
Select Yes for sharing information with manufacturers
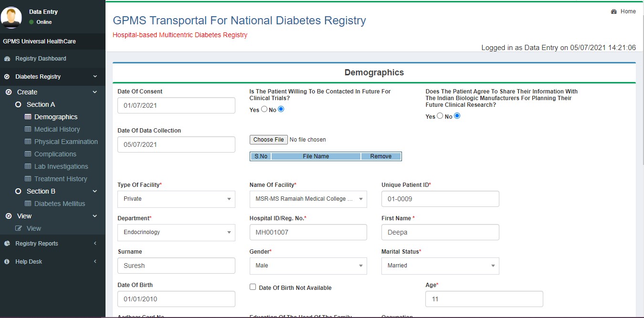pos(440,116)
